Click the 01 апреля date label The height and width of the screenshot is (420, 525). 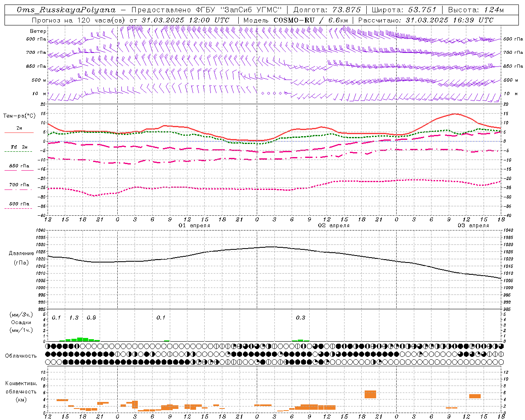click(x=194, y=226)
